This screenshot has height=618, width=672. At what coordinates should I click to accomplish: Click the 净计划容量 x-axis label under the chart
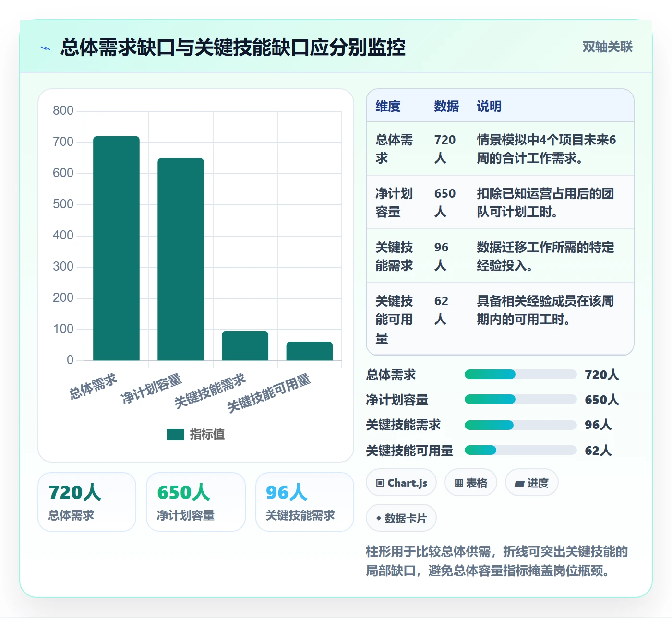pyautogui.click(x=151, y=389)
